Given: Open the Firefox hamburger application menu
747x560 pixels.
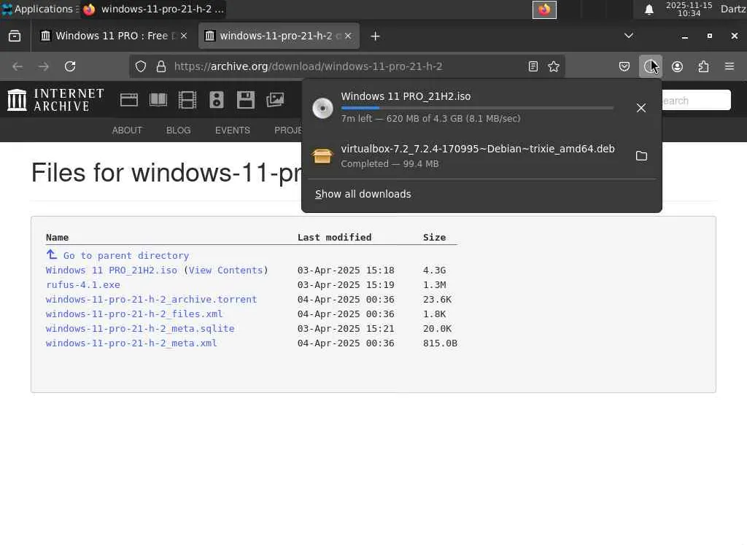Looking at the screenshot, I should [x=729, y=66].
